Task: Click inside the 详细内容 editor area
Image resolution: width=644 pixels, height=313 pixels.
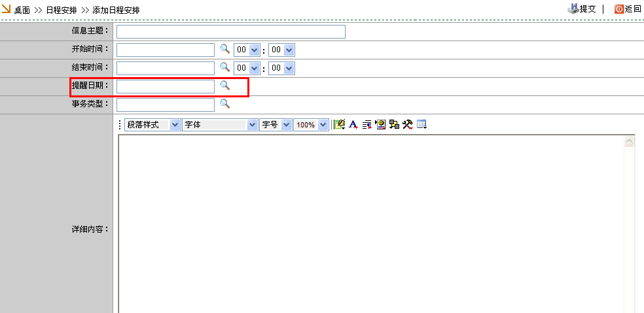Action: coord(371,223)
